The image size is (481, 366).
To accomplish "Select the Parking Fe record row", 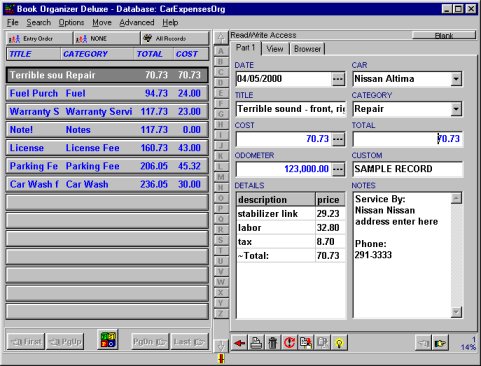I will click(107, 166).
